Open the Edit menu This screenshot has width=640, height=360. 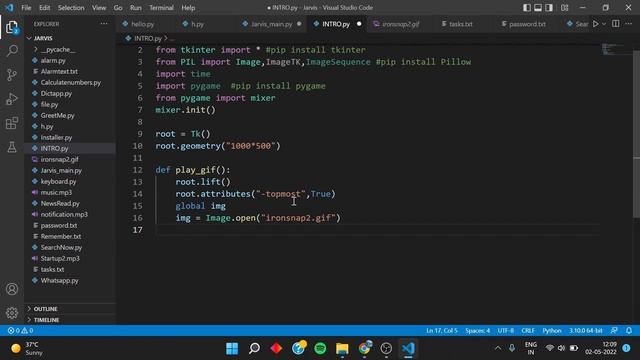(x=44, y=8)
